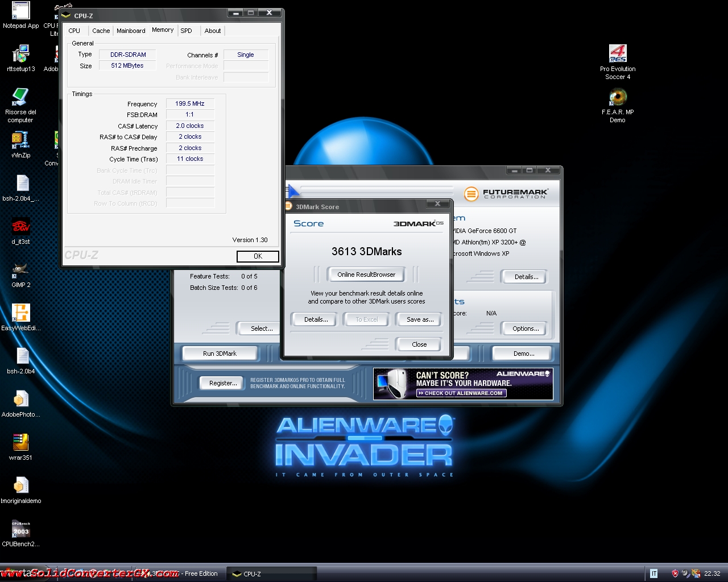
Task: Click Online ResultBrowser button
Action: point(366,275)
